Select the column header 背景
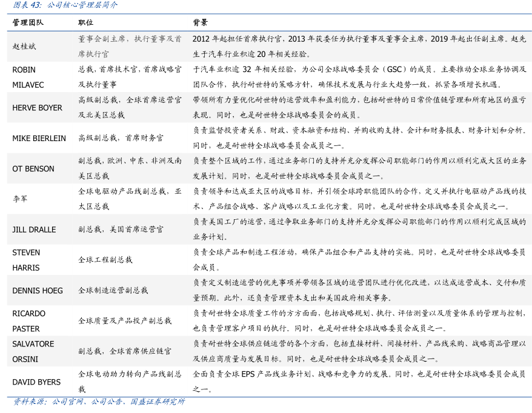The height and width of the screenshot is (413, 532). click(200, 23)
